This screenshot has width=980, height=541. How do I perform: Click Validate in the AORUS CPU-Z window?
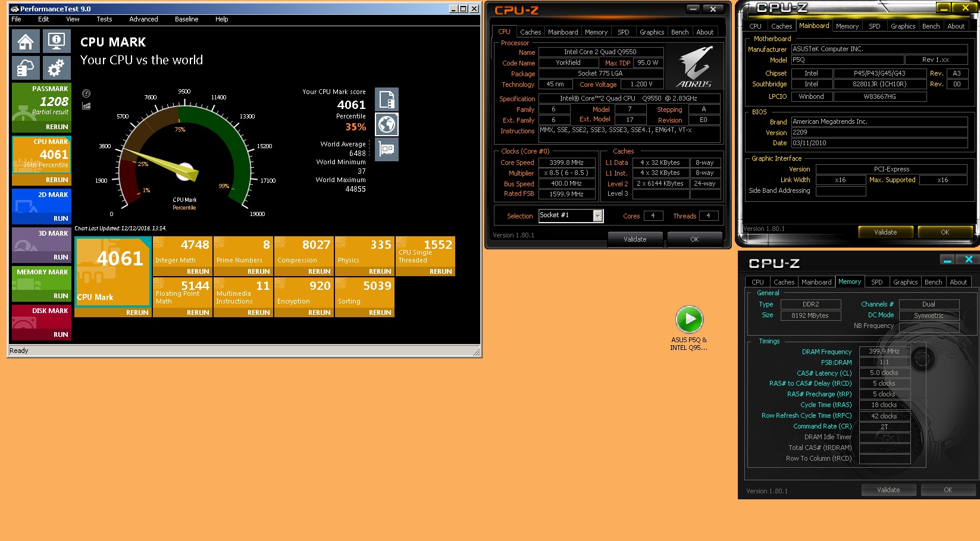(635, 239)
